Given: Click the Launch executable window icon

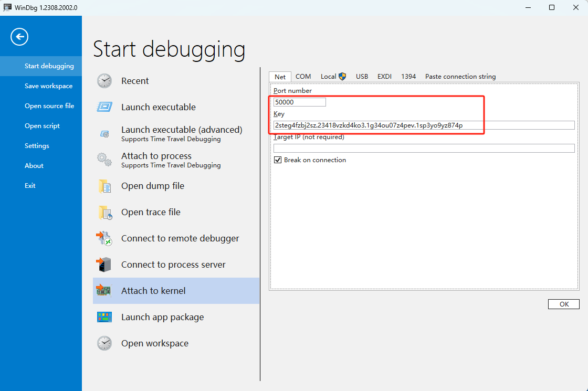Looking at the screenshot, I should pos(104,107).
